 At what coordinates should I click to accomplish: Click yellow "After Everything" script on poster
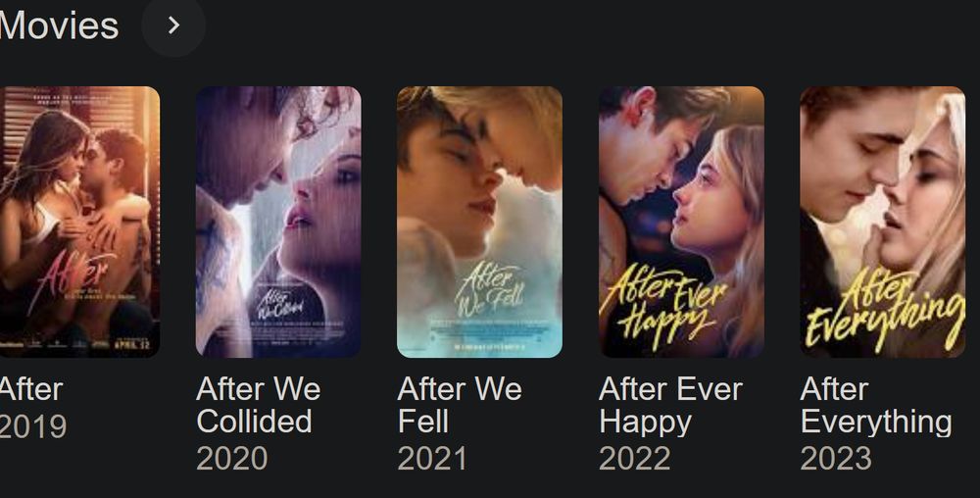884,310
